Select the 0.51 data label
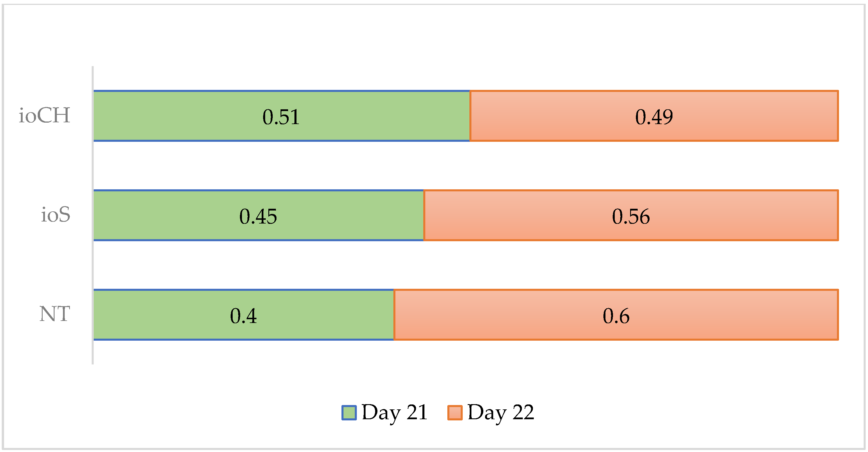This screenshot has width=868, height=452. 281,117
